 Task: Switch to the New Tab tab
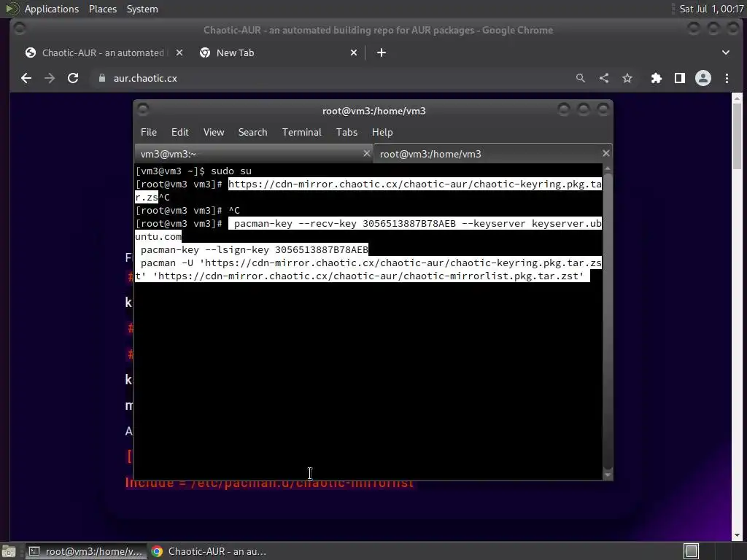279,52
